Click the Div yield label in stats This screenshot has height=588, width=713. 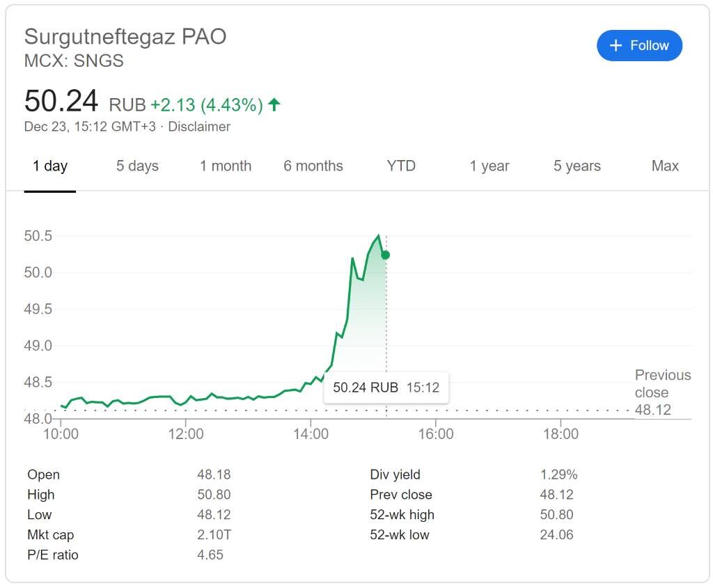pyautogui.click(x=395, y=475)
